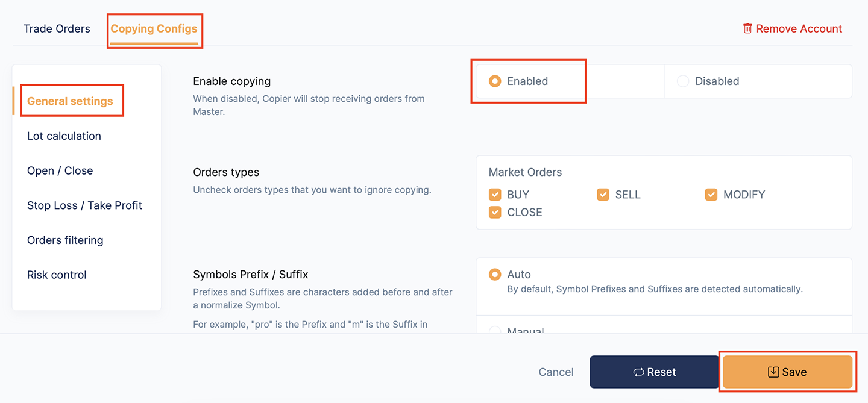Click the Market Orders label

click(x=525, y=172)
